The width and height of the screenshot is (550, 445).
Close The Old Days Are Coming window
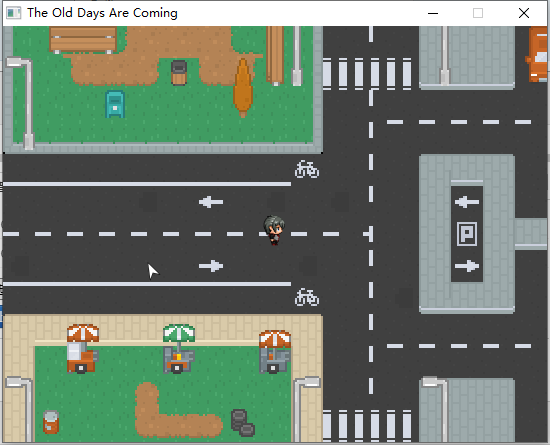tap(524, 13)
